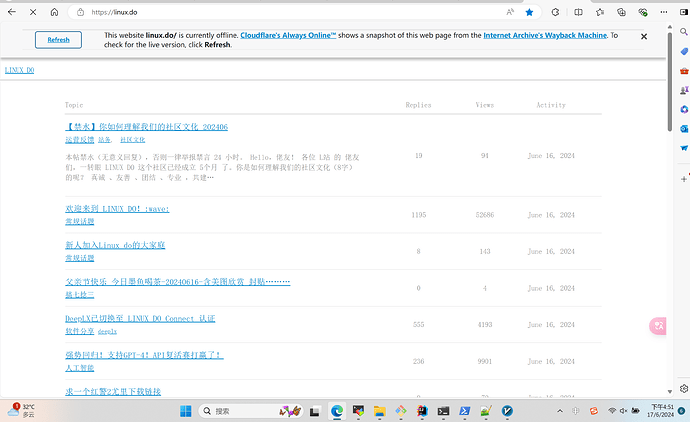This screenshot has width=690, height=422.
Task: Click the page vertical scrollbar thumb
Action: 670,81
